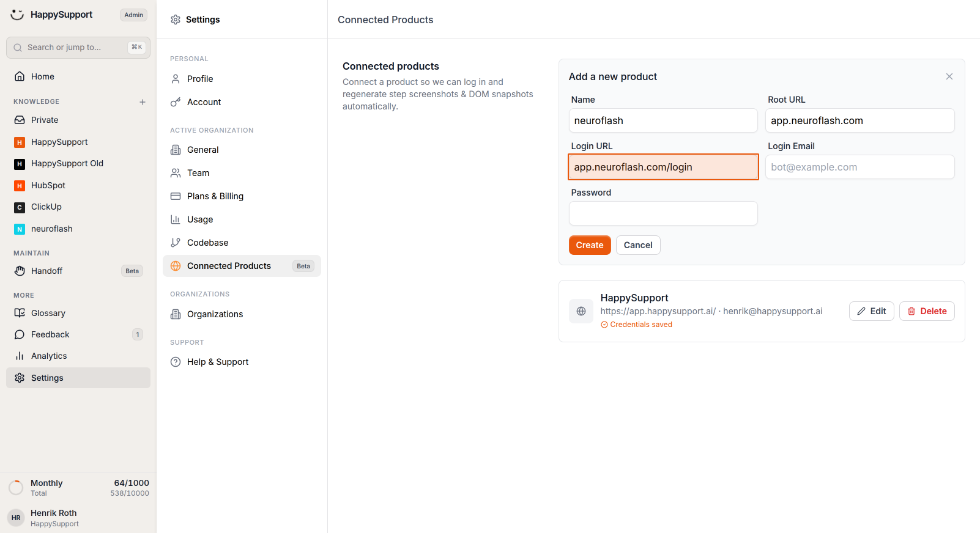
Task: Delete the HappySupport connected product
Action: (927, 311)
